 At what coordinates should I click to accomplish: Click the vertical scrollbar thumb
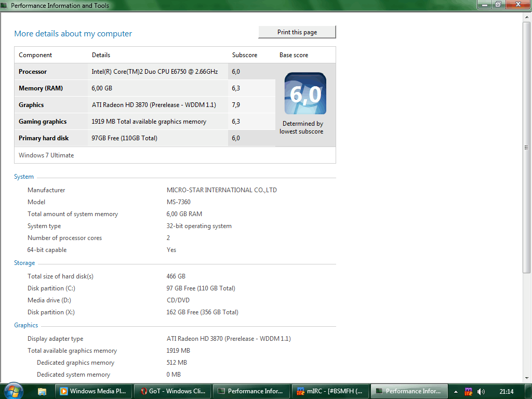(x=527, y=147)
